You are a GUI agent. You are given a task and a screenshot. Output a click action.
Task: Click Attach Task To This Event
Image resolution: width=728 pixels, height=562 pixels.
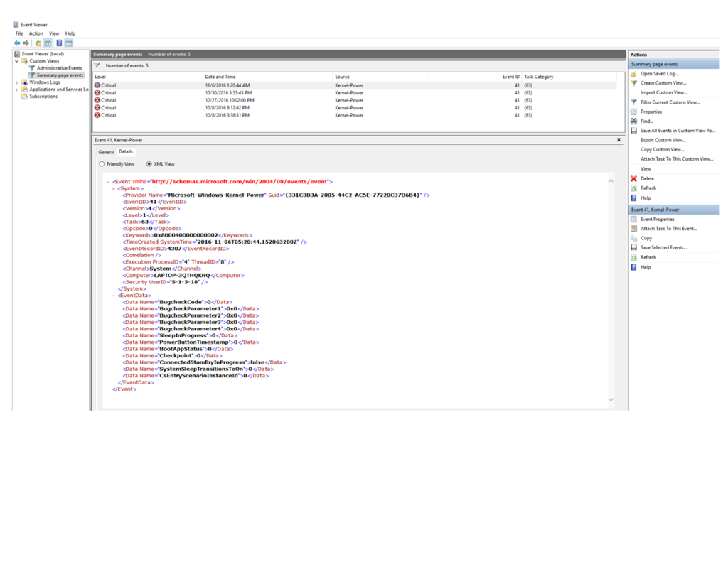coord(668,229)
